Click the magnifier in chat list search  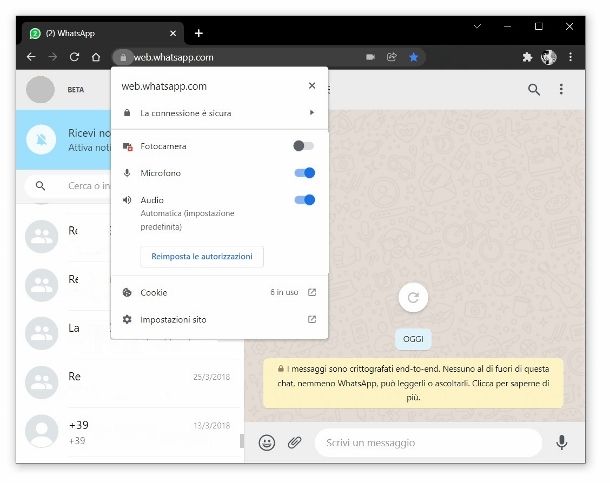pos(40,186)
